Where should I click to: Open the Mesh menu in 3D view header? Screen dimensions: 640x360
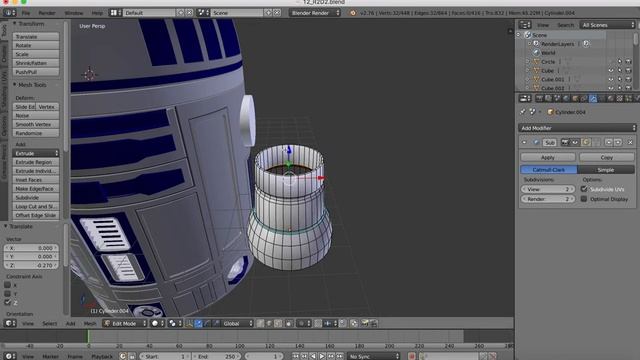click(90, 323)
